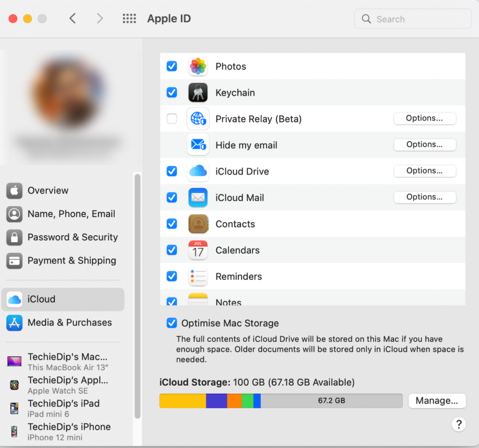This screenshot has height=448, width=479.
Task: Open iCloud Mail Options
Action: point(424,197)
